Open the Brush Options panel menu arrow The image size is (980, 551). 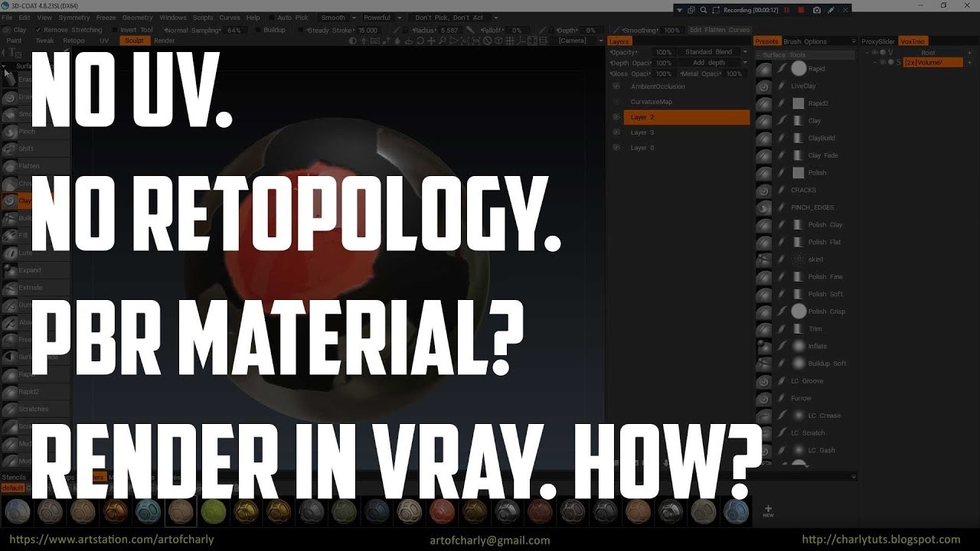click(x=854, y=41)
